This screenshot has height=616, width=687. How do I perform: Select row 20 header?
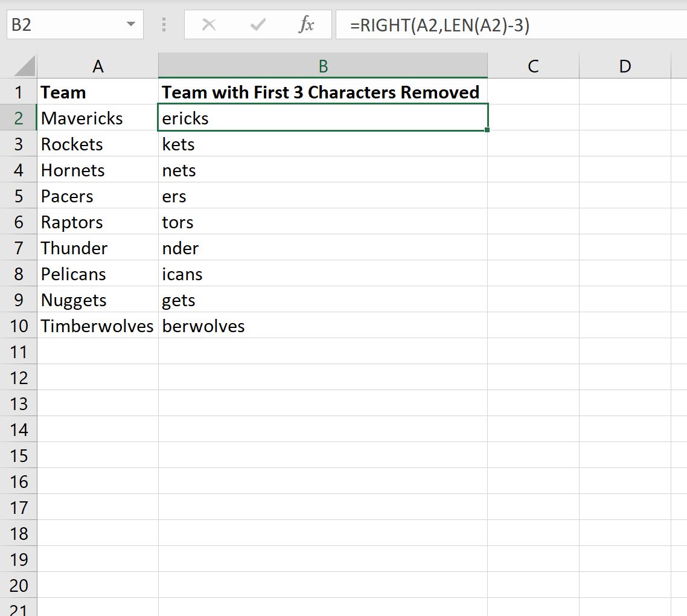coord(18,585)
